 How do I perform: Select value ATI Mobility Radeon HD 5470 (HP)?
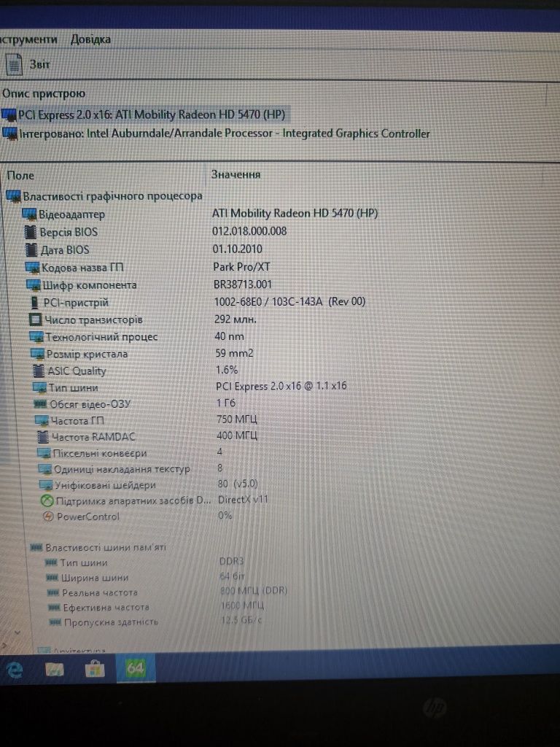295,213
